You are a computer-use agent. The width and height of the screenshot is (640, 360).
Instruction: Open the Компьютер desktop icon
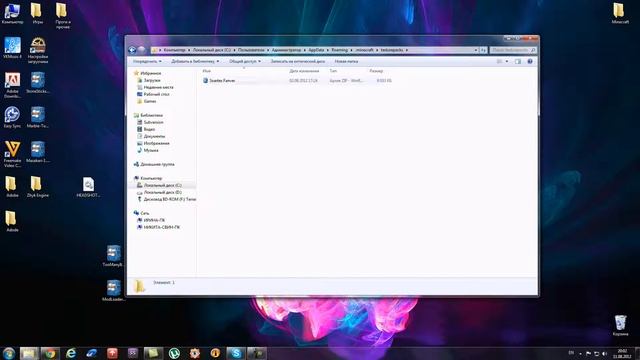12,13
